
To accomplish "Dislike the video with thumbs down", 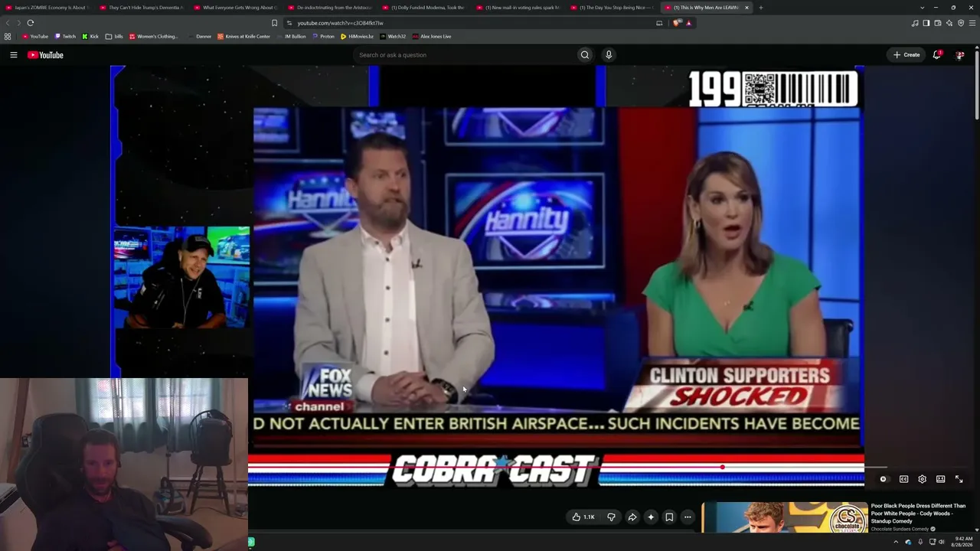I will 611,517.
